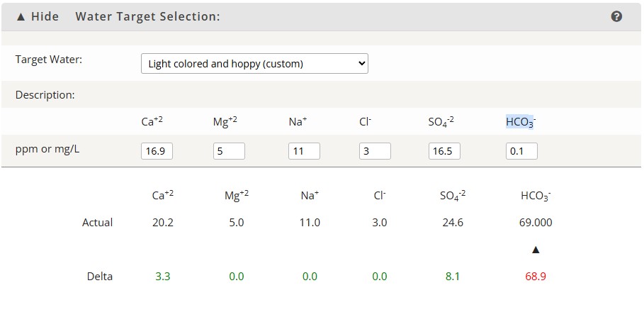Select the Mg+2 ppm input field
Screen dimensions: 644x322
point(229,151)
